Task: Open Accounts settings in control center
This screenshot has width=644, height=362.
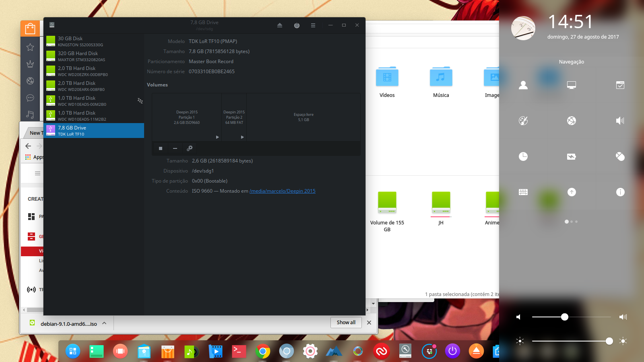Action: click(523, 85)
